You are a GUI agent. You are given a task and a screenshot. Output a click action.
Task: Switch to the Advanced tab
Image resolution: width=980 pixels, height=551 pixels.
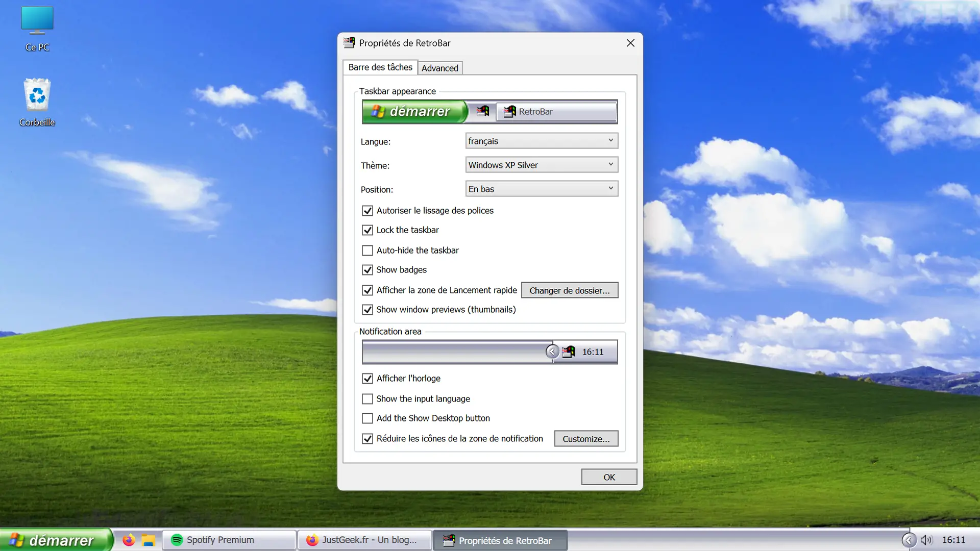tap(440, 68)
